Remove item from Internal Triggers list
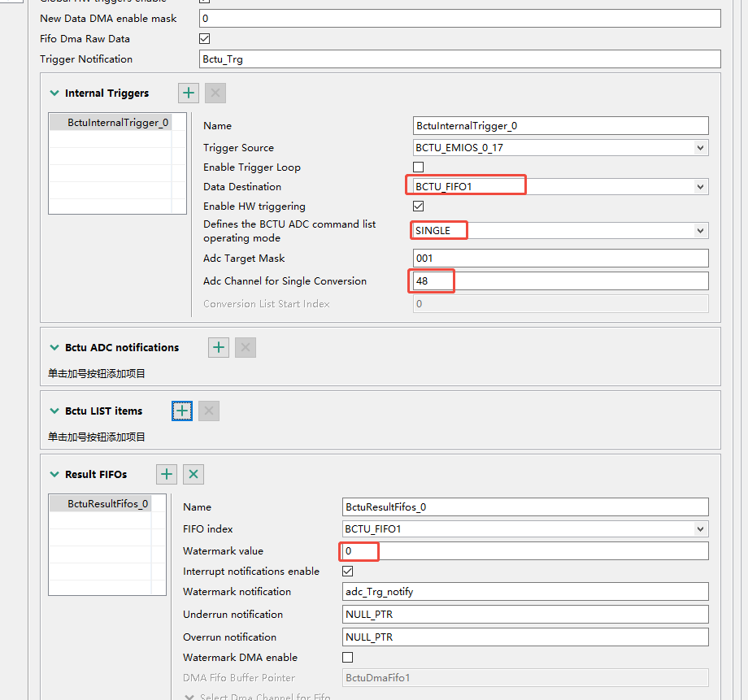The height and width of the screenshot is (700, 748). pos(215,93)
